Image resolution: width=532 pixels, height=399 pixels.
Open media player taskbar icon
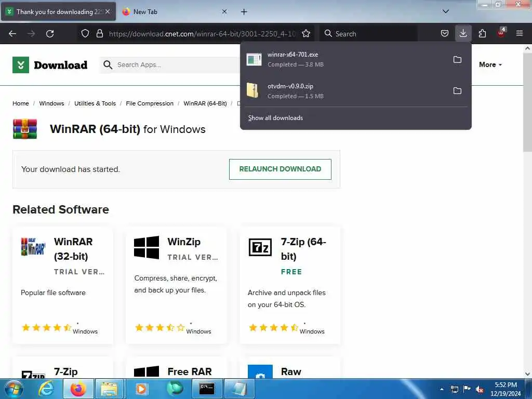[x=141, y=389]
